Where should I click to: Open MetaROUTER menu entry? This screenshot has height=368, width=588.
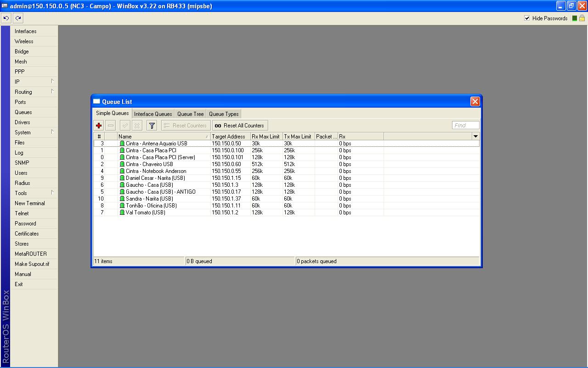tap(34, 254)
